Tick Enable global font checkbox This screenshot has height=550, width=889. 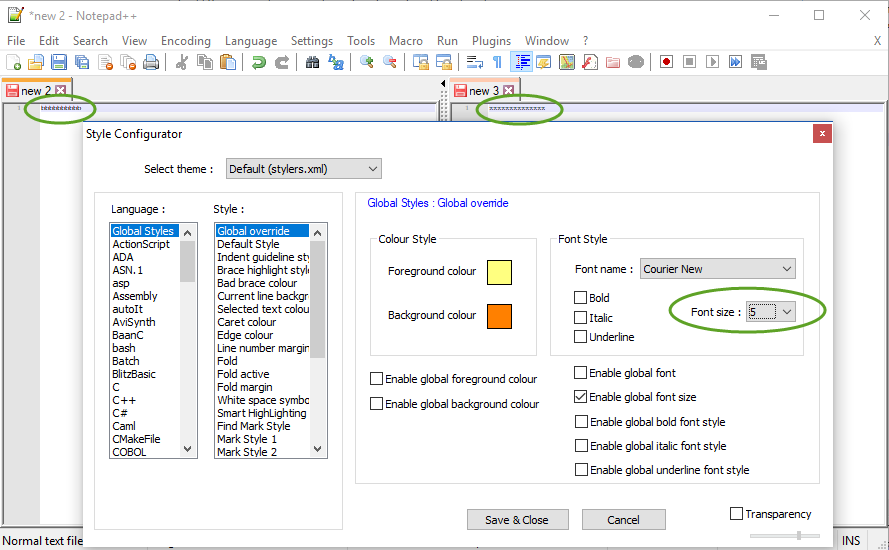click(x=580, y=373)
